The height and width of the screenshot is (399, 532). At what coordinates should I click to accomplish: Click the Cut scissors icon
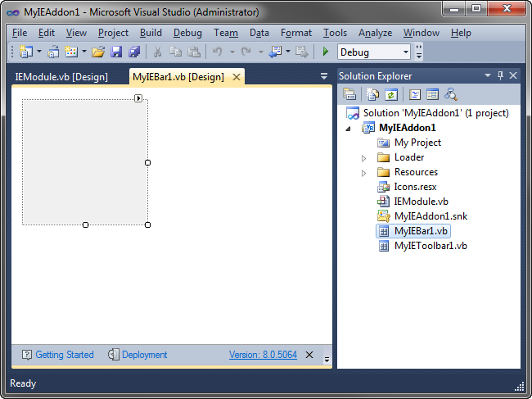[157, 52]
